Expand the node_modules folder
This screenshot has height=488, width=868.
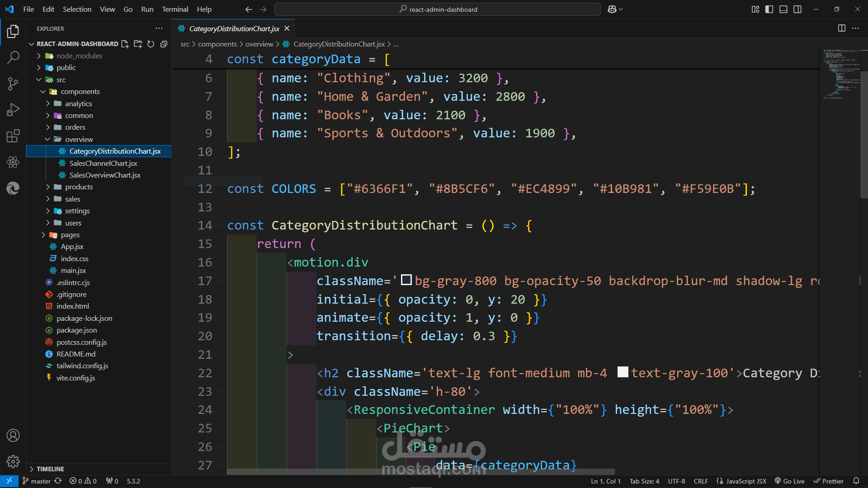[79, 56]
